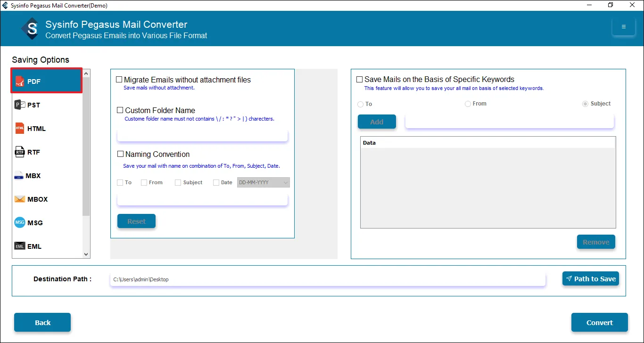
Task: Go Back to previous step
Action: click(x=42, y=322)
